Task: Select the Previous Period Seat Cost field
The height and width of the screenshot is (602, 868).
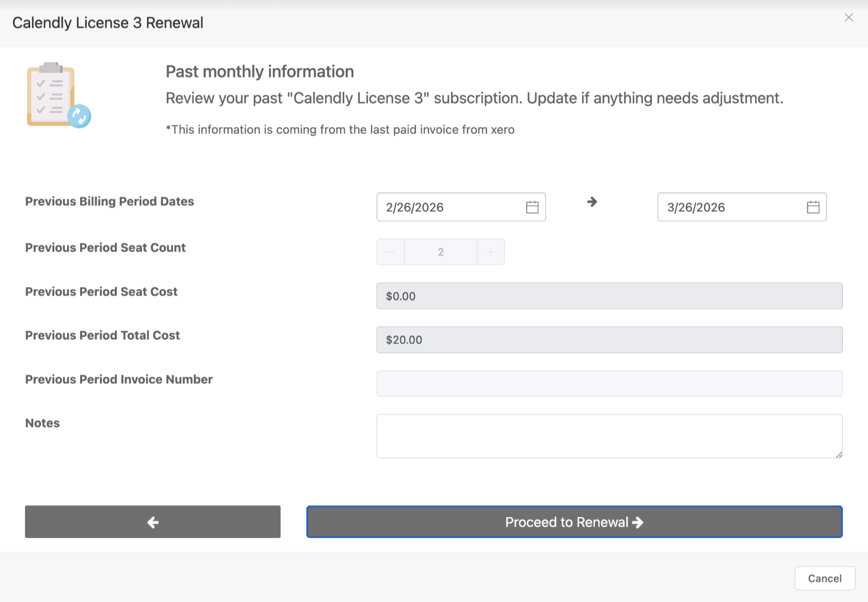Action: coord(609,296)
